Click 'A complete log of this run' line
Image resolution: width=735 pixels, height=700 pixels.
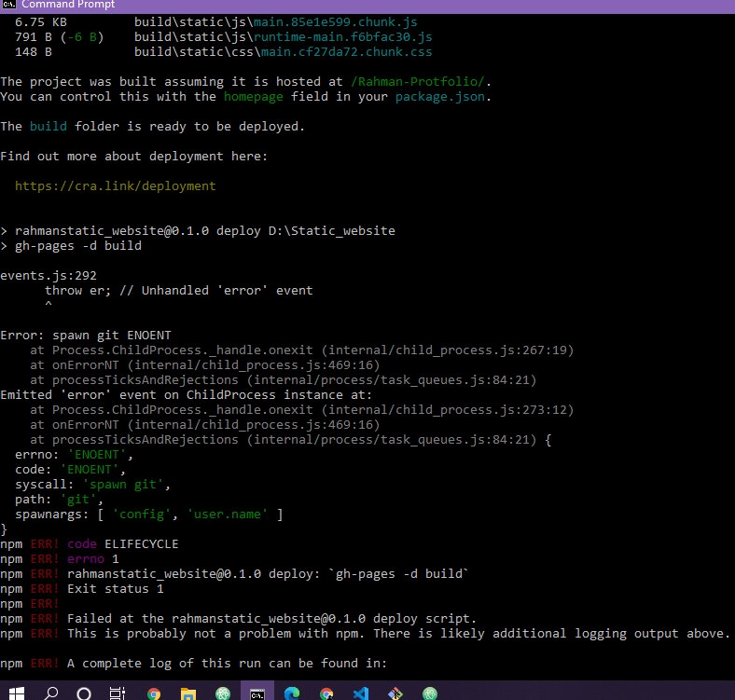(228, 664)
